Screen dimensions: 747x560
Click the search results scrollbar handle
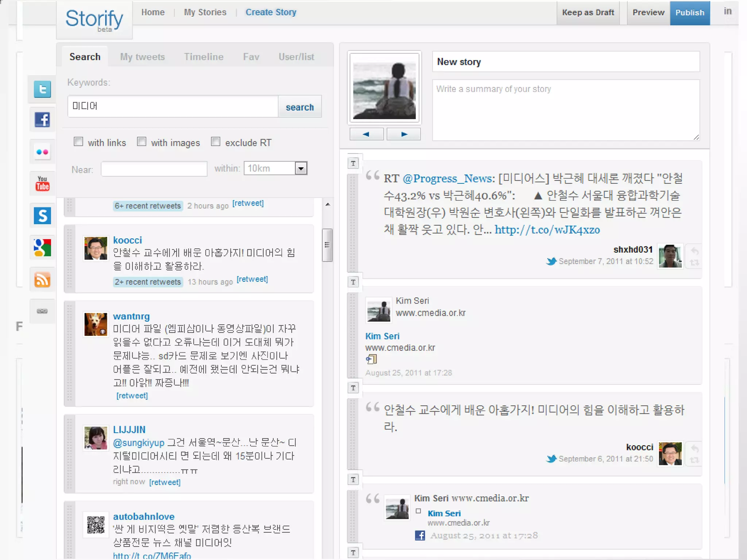[x=327, y=245]
